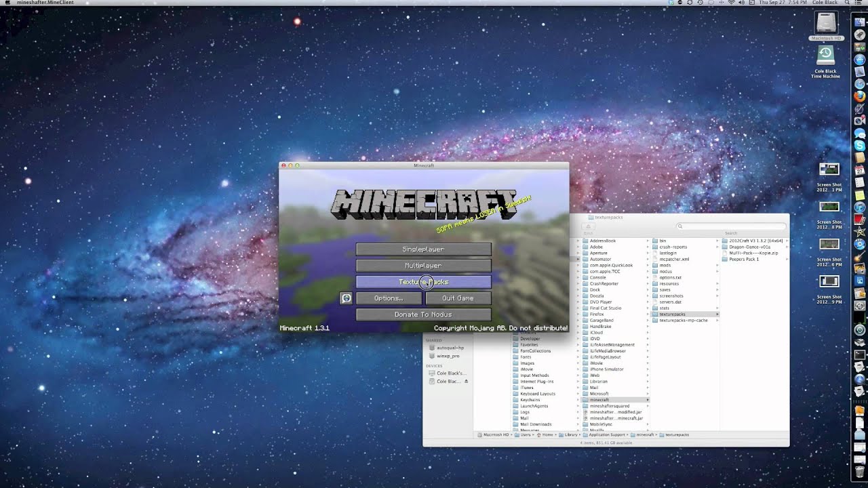This screenshot has width=868, height=488.
Task: Expand the screenshots folder arrow
Action: pos(717,296)
